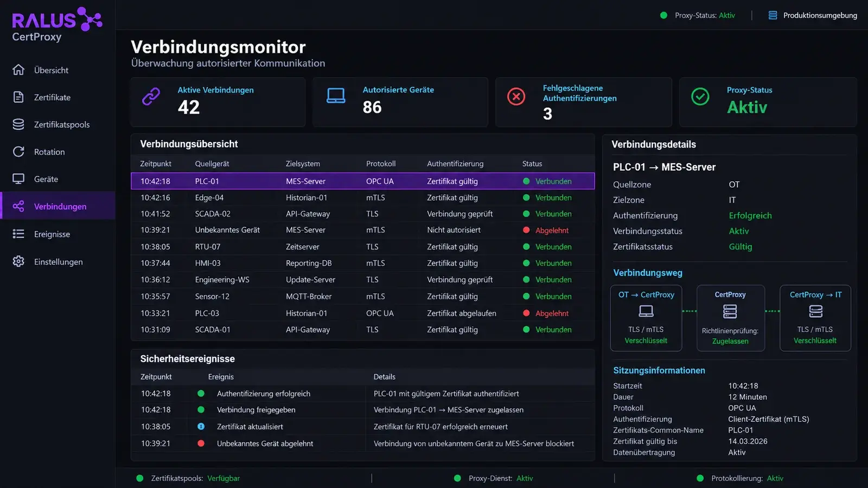
Task: Click the Unbekanntes Gerät abgelehnt security event
Action: (x=362, y=444)
